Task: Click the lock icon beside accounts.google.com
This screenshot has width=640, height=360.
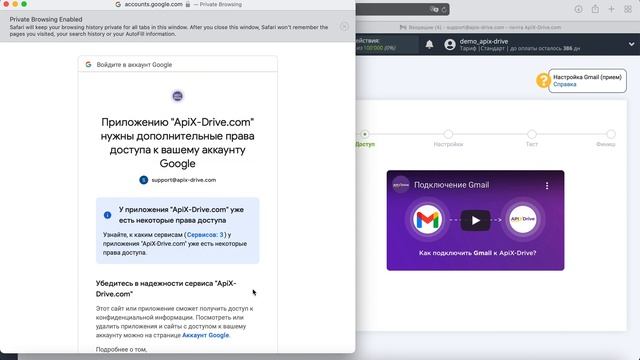Action: point(188,4)
